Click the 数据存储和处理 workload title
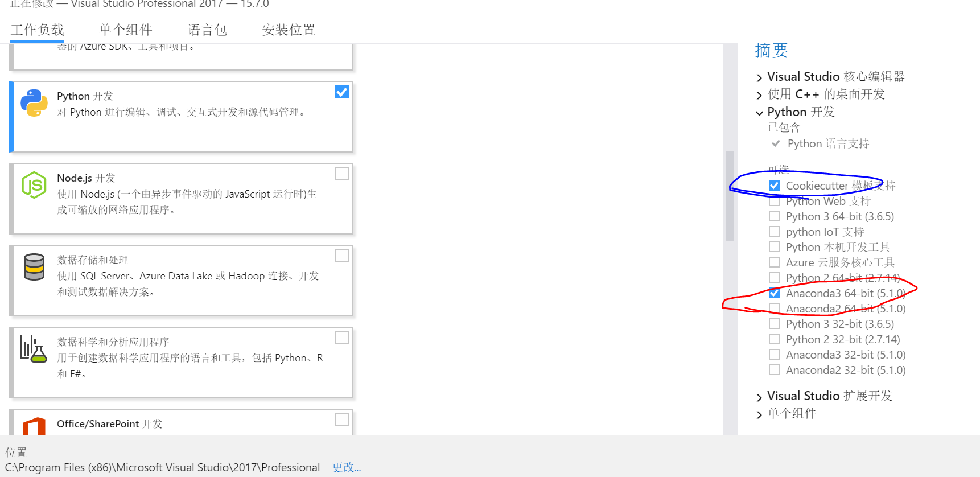The height and width of the screenshot is (477, 980). pyautogui.click(x=93, y=260)
